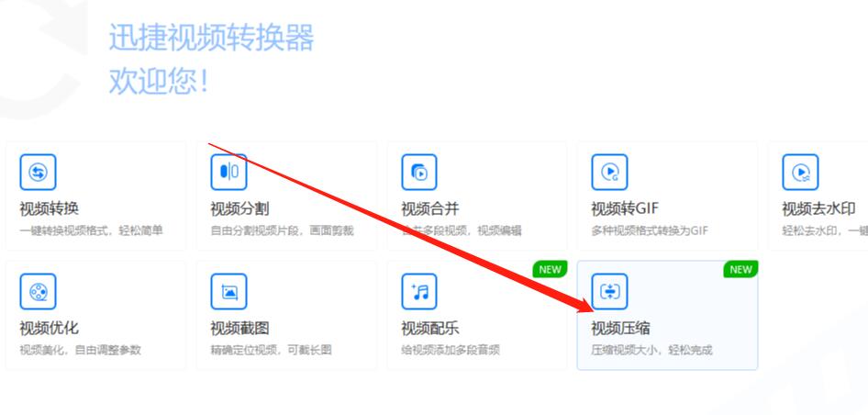Click description 压缩视频大小，轻松完成

click(x=651, y=350)
